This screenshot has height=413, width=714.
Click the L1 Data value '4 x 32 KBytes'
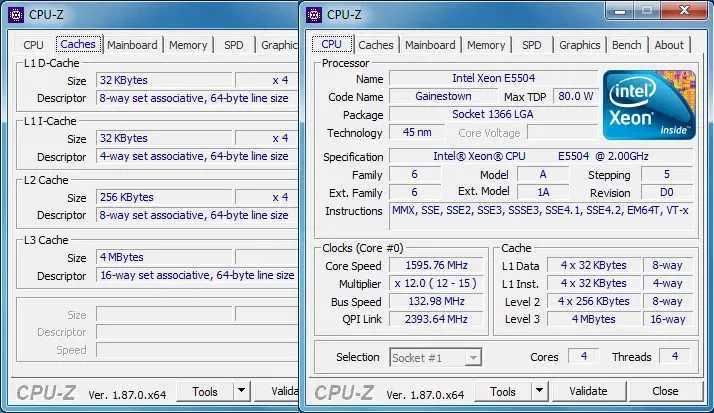click(x=594, y=265)
